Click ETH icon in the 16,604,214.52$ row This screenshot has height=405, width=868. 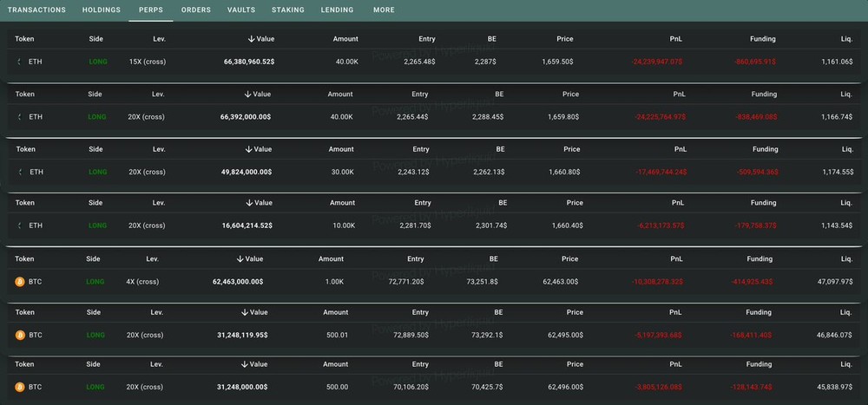click(21, 225)
